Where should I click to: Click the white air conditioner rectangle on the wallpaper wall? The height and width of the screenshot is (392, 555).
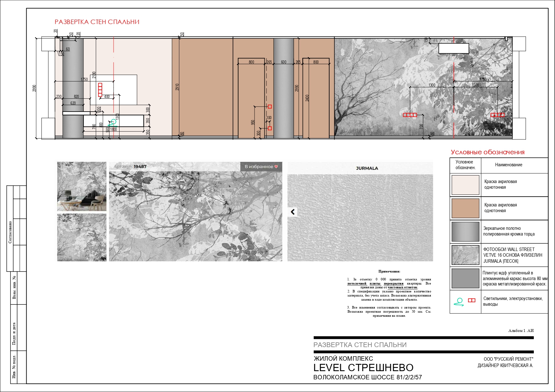coord(453,48)
